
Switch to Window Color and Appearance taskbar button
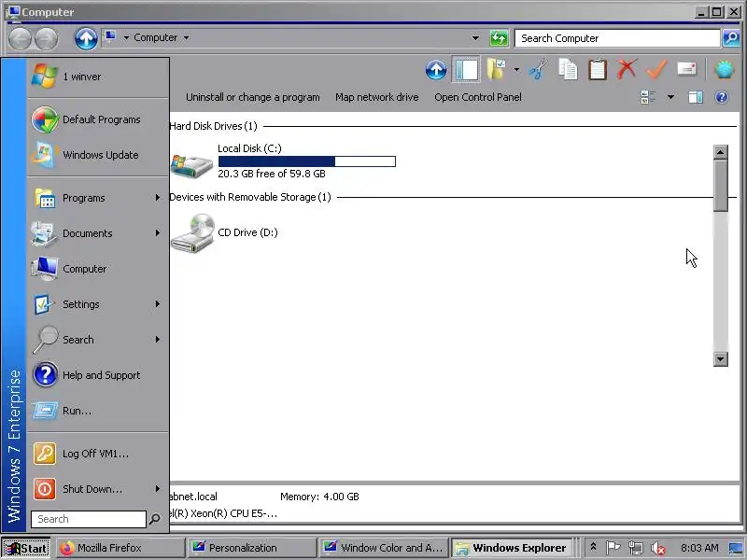tap(384, 548)
